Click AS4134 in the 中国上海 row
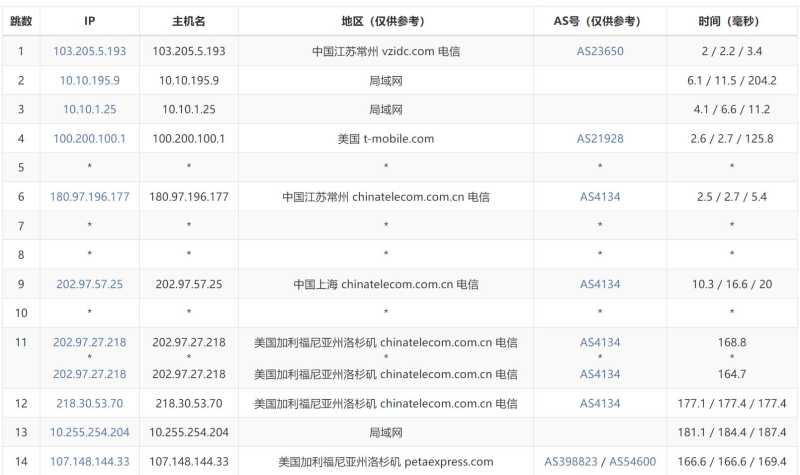 pos(600,284)
